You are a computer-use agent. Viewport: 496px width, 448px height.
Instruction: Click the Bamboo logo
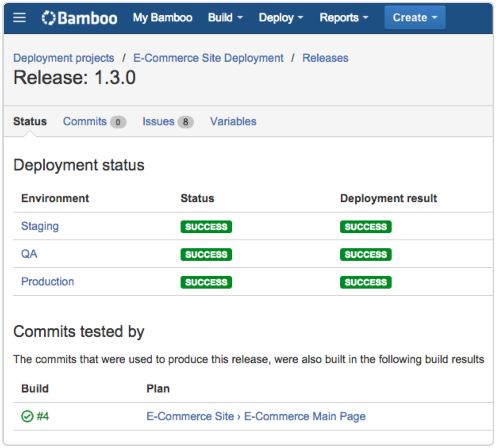79,18
